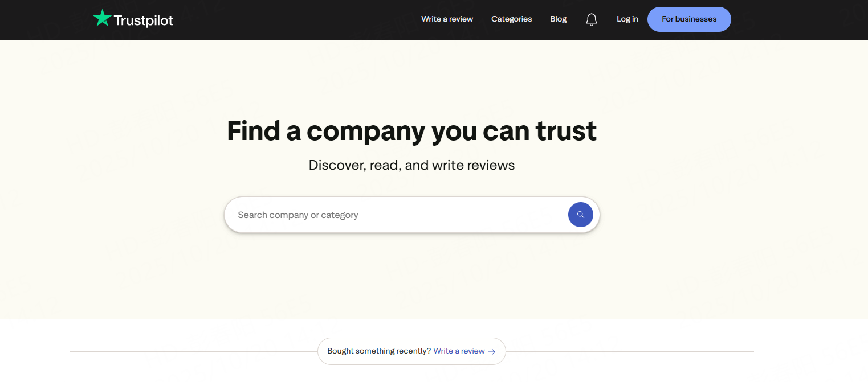
Task: Click the Log in link
Action: (627, 19)
